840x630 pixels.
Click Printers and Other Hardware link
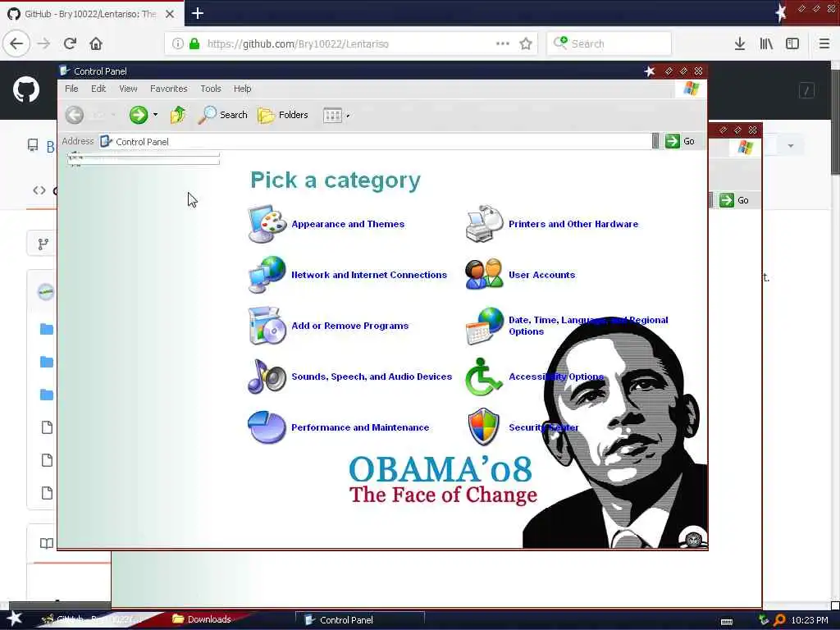(573, 224)
